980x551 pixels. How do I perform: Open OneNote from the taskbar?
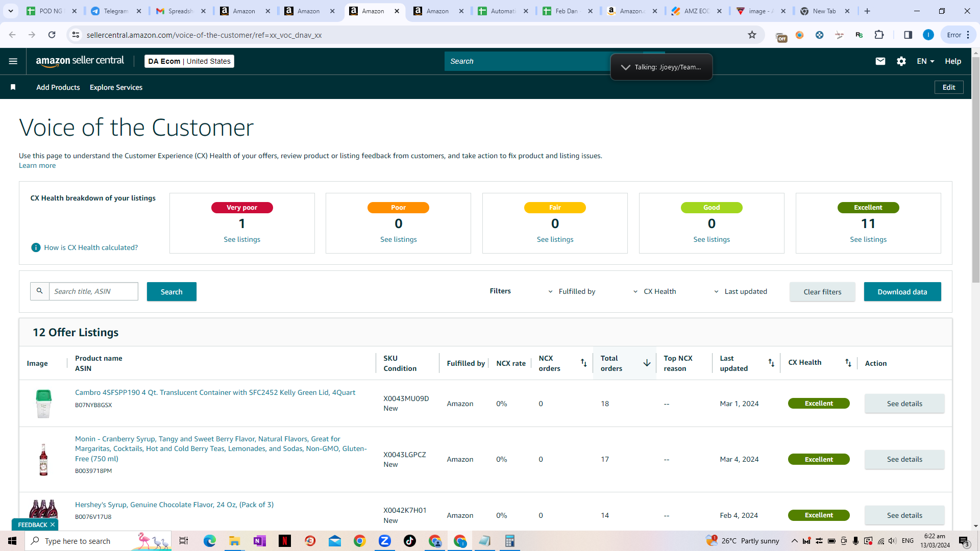pos(259,541)
